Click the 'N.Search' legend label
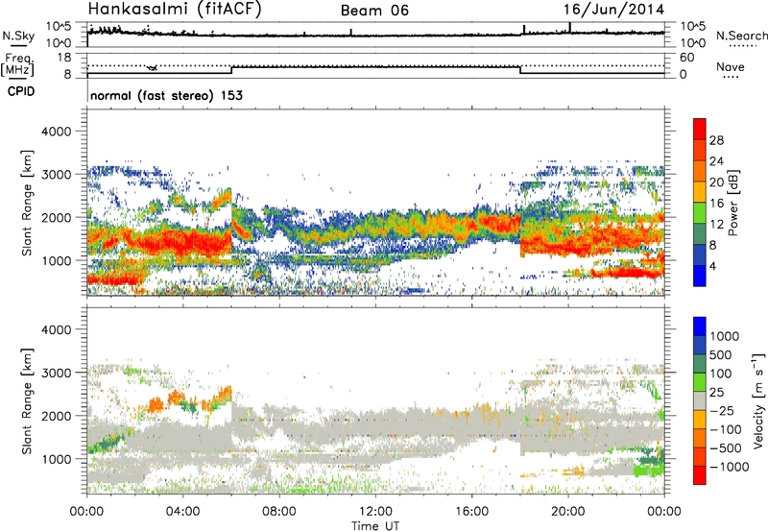Image resolution: width=768 pixels, height=532 pixels. point(742,36)
